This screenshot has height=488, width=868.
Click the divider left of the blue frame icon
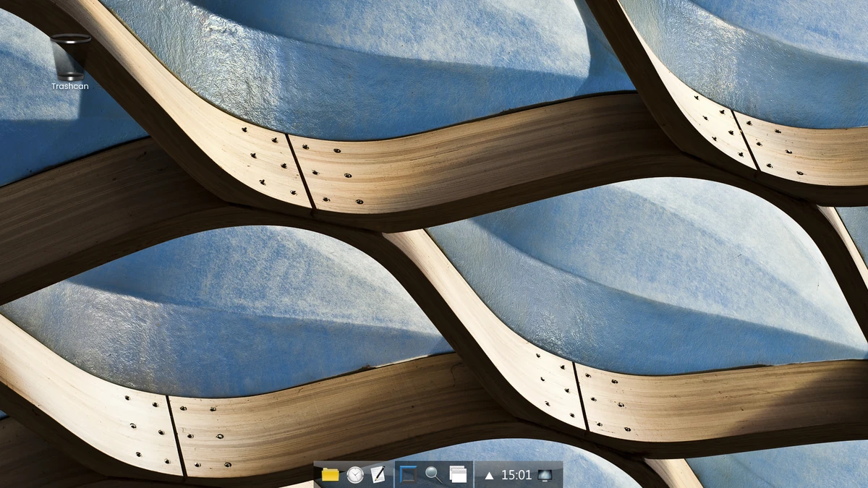[394, 475]
